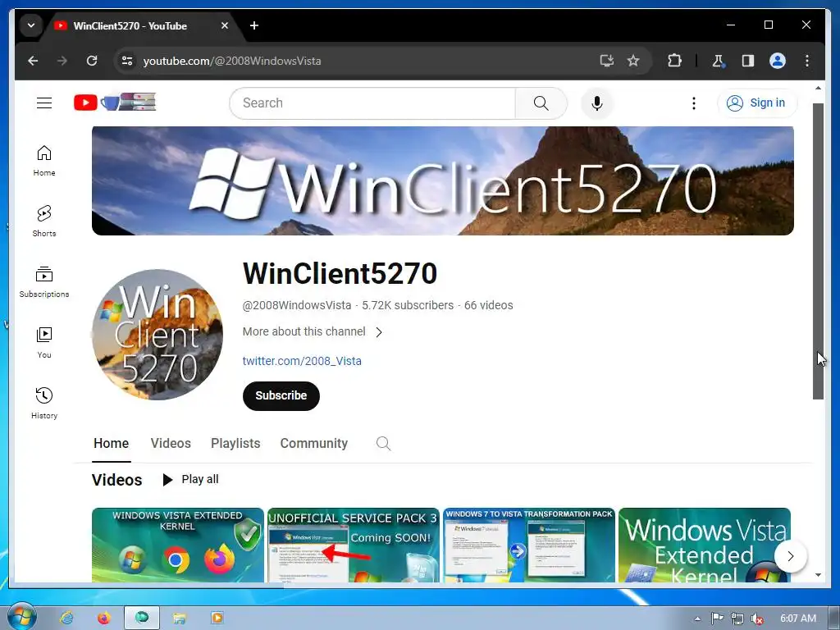Reload the page
This screenshot has height=630, width=840.
[92, 61]
